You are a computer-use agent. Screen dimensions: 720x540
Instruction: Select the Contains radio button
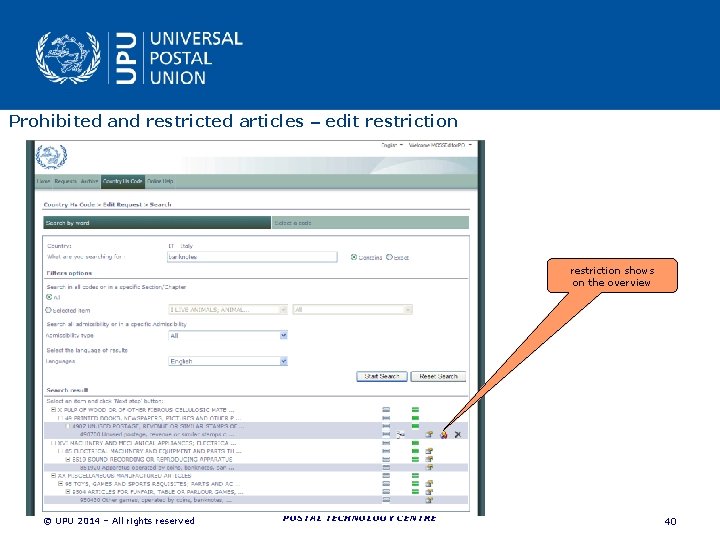354,257
